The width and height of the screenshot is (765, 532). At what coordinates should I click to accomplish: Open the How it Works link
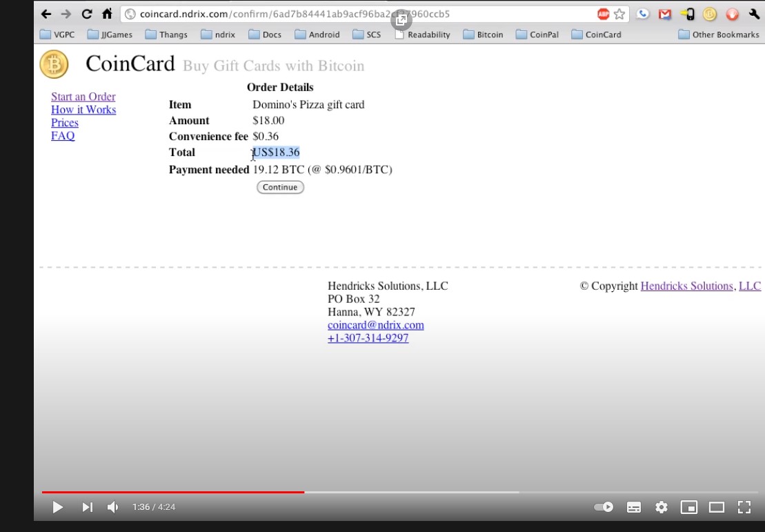[x=83, y=110]
